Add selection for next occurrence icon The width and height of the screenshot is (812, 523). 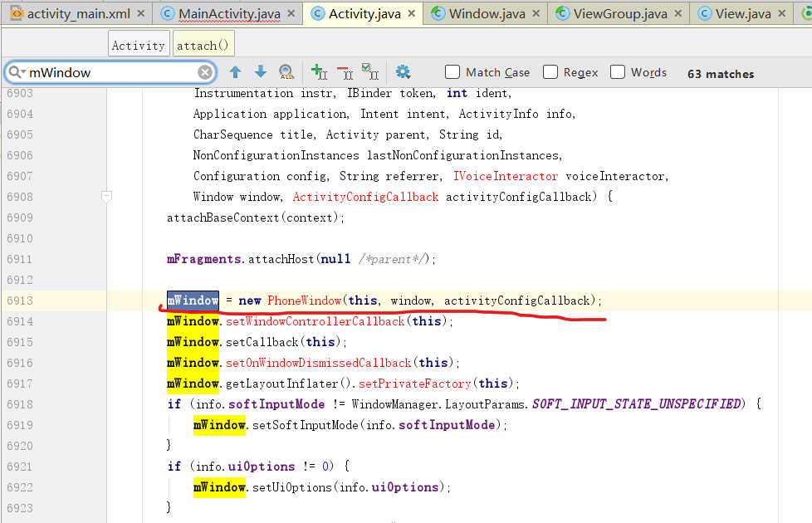tap(319, 73)
